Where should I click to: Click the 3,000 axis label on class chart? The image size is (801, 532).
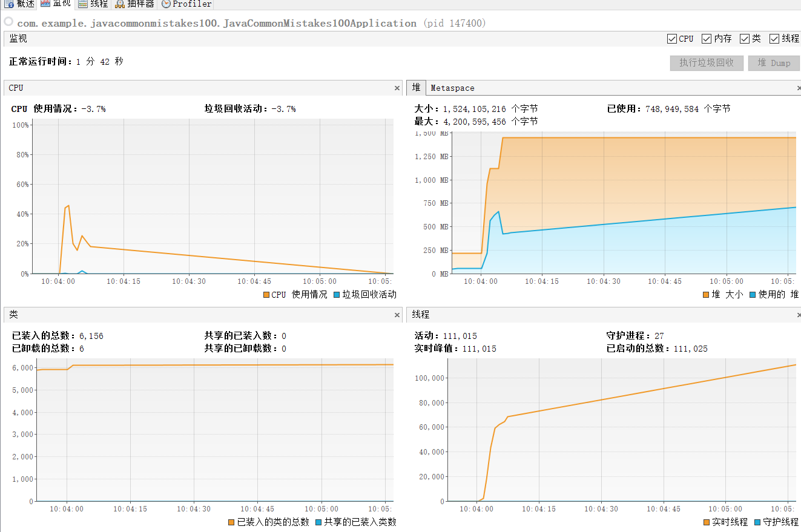(22, 435)
